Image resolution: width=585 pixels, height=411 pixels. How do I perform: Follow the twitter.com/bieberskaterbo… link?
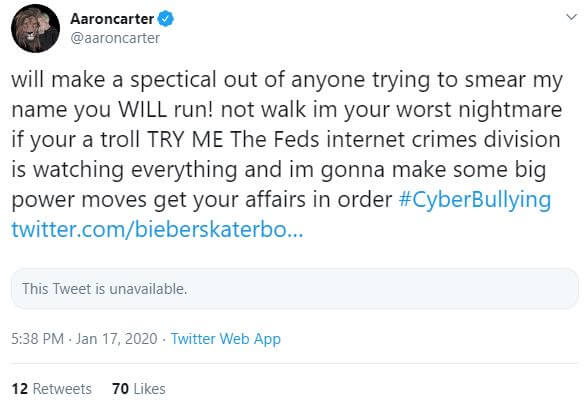pyautogui.click(x=157, y=229)
